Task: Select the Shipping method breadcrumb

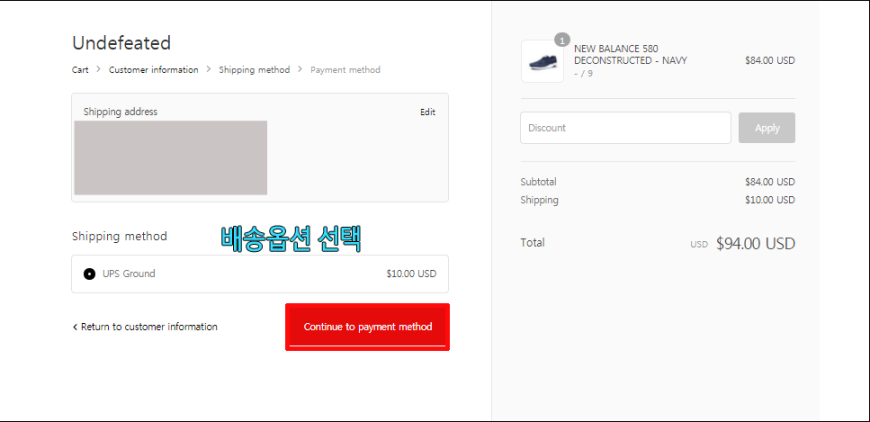Action: [254, 70]
